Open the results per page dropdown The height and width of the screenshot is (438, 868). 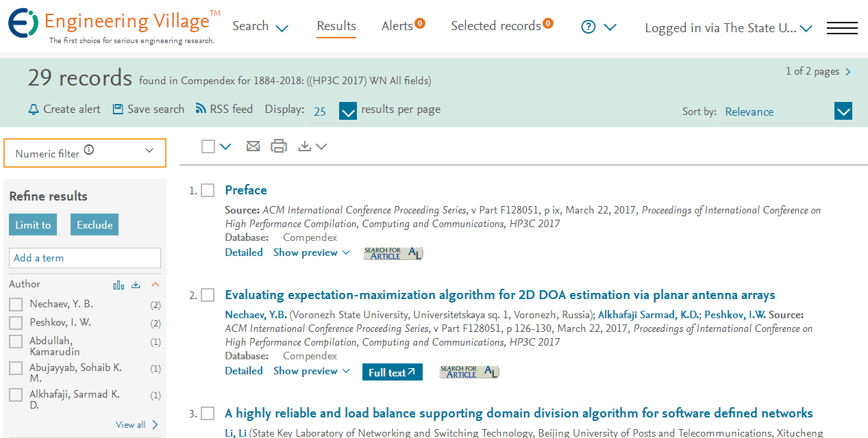pyautogui.click(x=348, y=111)
